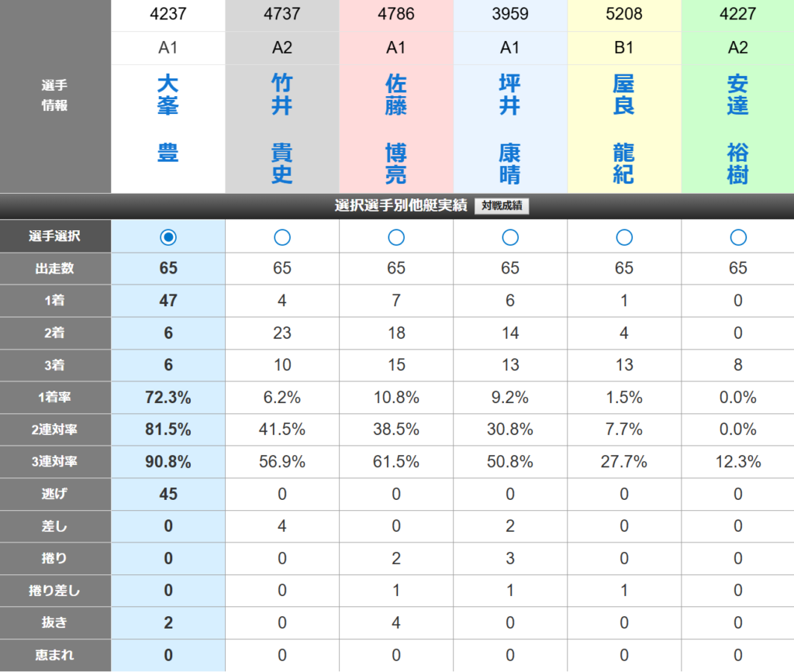The width and height of the screenshot is (794, 672).
Task: Click the 選手情報 header cell
Action: click(x=55, y=95)
